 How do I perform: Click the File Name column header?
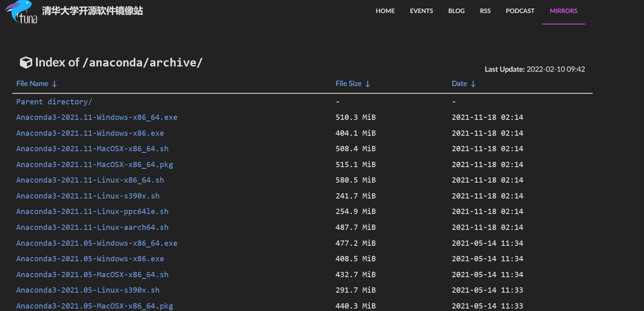coord(32,84)
